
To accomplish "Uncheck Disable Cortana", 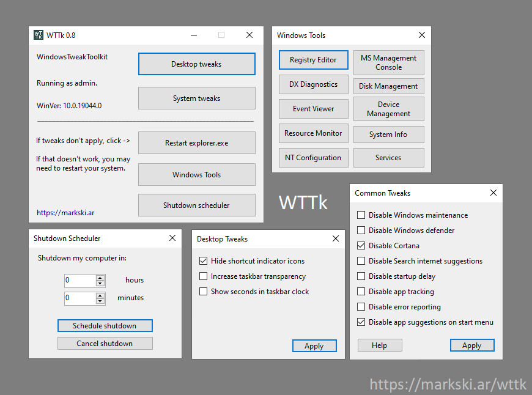I will [361, 246].
